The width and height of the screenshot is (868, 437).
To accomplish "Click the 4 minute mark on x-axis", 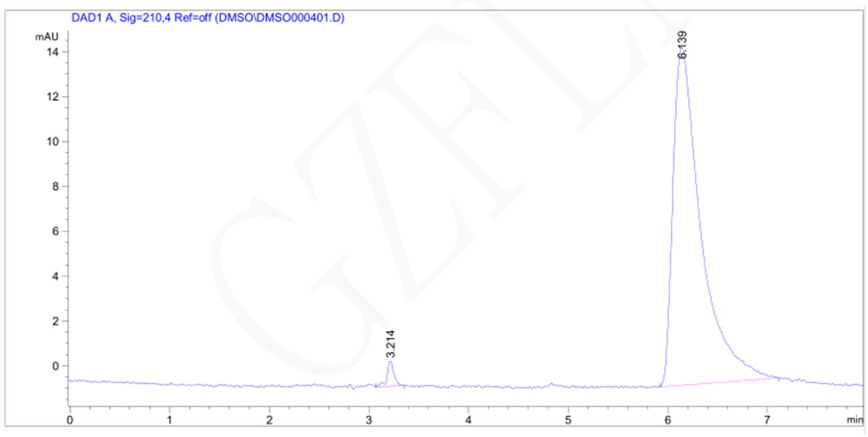I will tap(468, 420).
